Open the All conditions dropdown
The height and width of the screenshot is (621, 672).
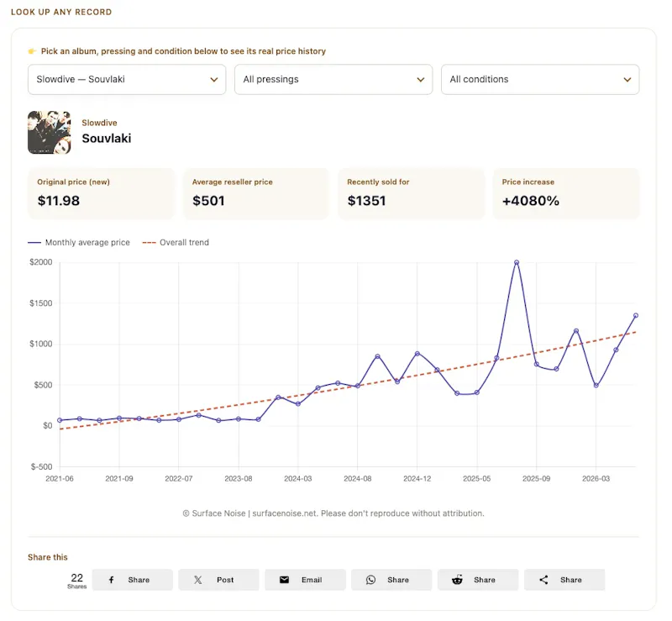tap(540, 79)
